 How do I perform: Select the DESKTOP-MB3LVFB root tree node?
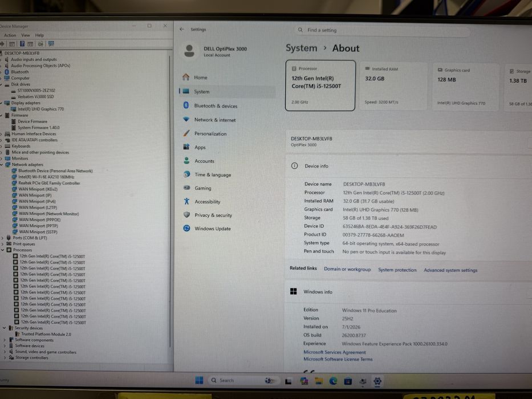22,53
